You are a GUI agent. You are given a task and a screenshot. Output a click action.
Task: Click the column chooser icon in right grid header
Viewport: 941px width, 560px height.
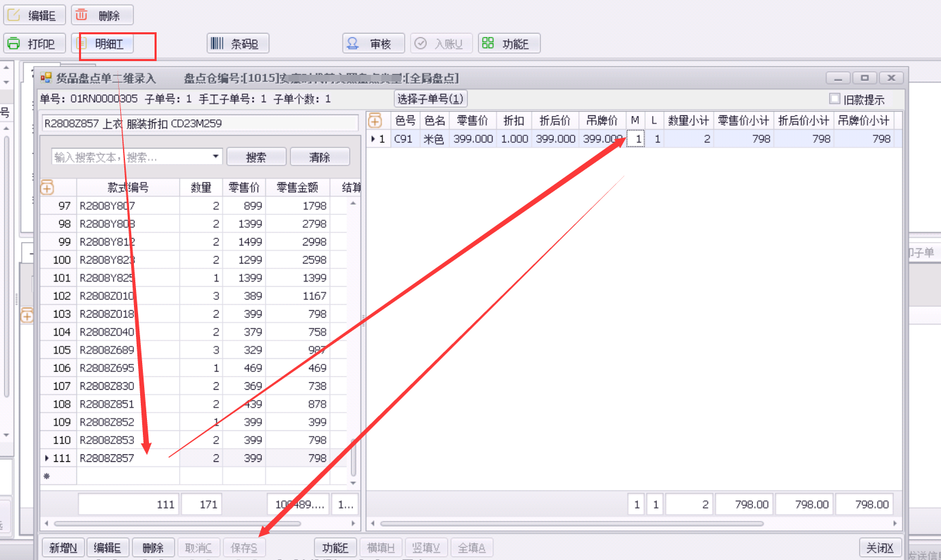click(375, 121)
